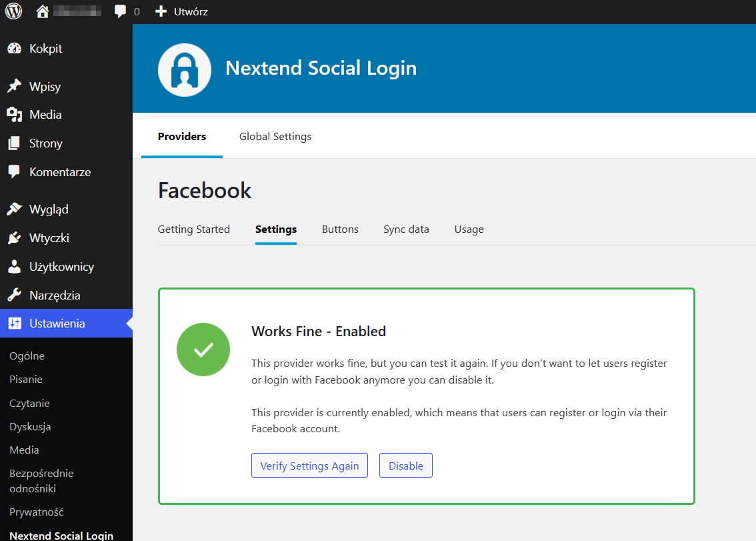
Task: Click the Narzędzia wrench icon
Action: point(15,295)
